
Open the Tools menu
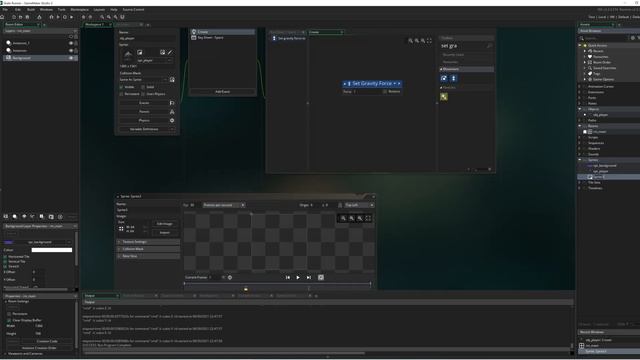[x=61, y=9]
